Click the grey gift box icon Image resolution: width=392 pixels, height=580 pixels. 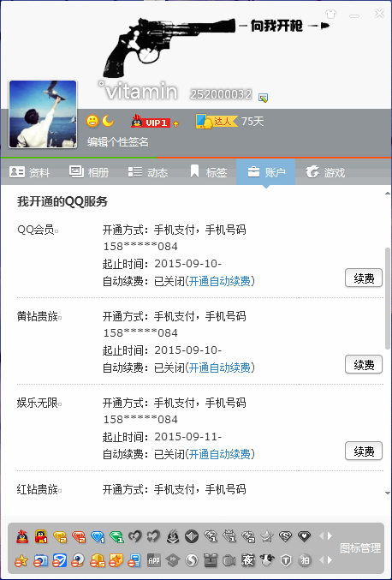pyautogui.click(x=211, y=561)
